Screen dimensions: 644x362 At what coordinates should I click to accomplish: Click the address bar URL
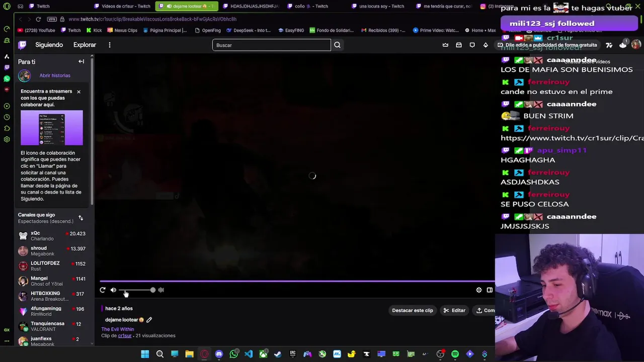coord(152,19)
